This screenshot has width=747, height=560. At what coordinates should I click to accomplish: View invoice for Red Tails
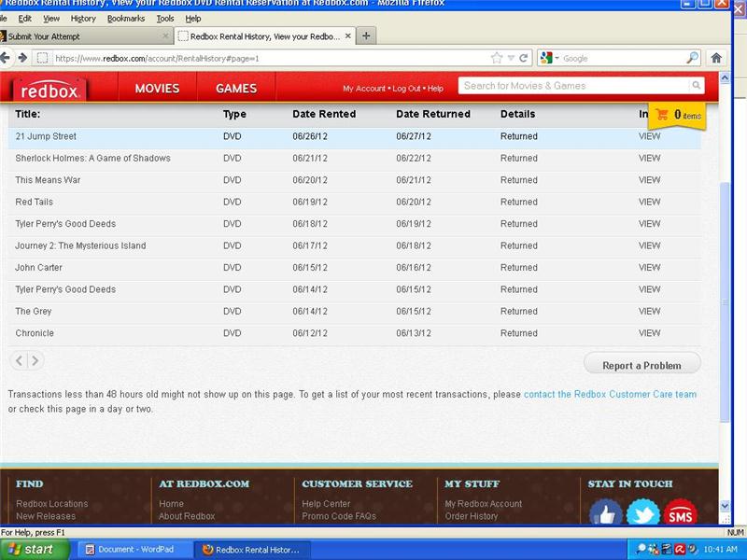click(649, 202)
